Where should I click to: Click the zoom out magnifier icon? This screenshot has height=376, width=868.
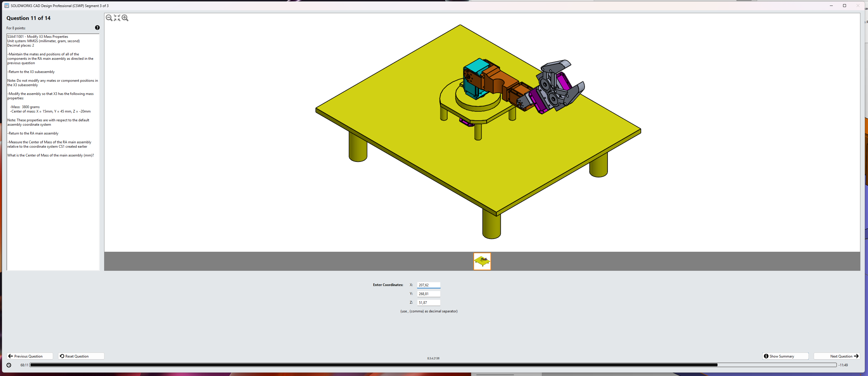[x=109, y=18]
